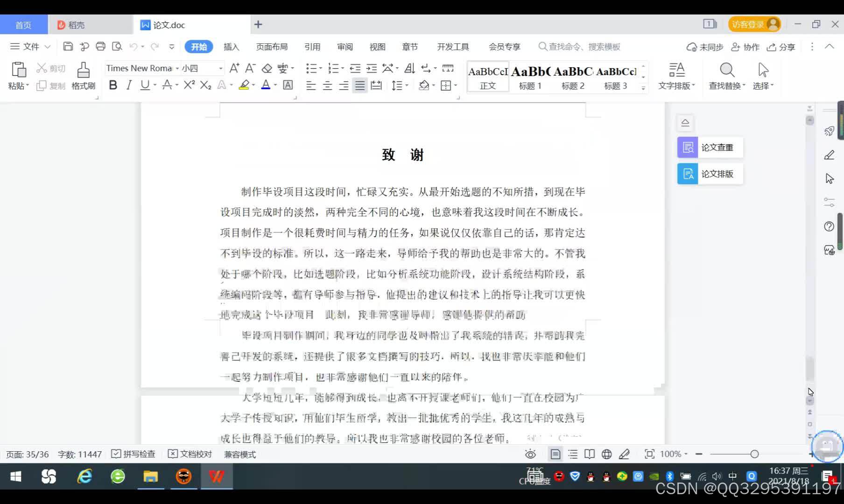Screen dimensions: 844x504
Task: Click the zoom slider handle
Action: (x=754, y=454)
